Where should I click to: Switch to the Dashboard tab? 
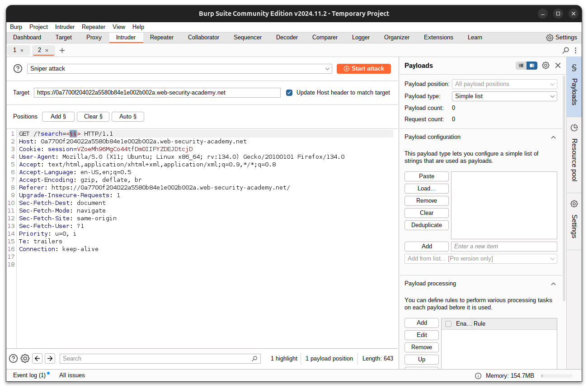pyautogui.click(x=27, y=38)
